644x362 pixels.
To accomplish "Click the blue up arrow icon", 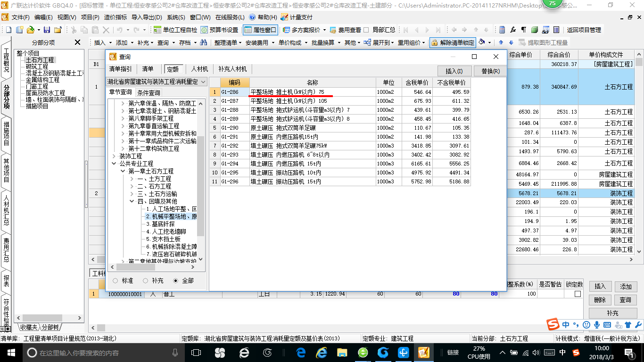I will coord(501,42).
